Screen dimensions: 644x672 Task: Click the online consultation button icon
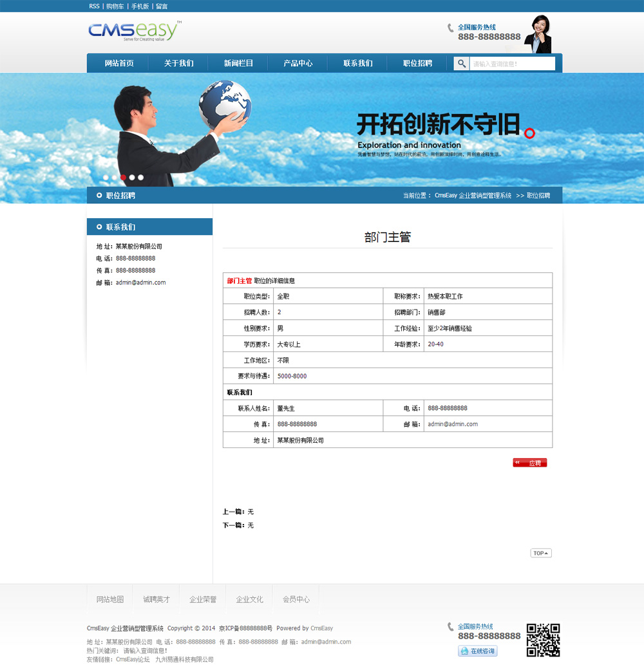pyautogui.click(x=478, y=651)
